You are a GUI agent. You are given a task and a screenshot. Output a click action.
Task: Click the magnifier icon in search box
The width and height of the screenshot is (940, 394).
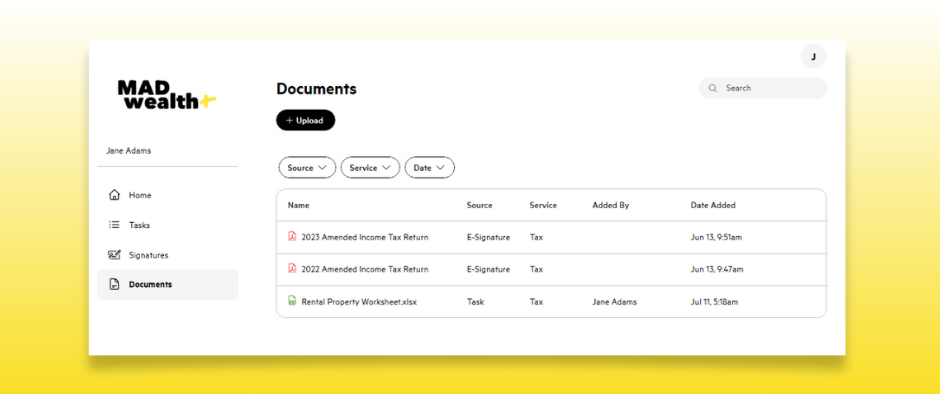(713, 88)
